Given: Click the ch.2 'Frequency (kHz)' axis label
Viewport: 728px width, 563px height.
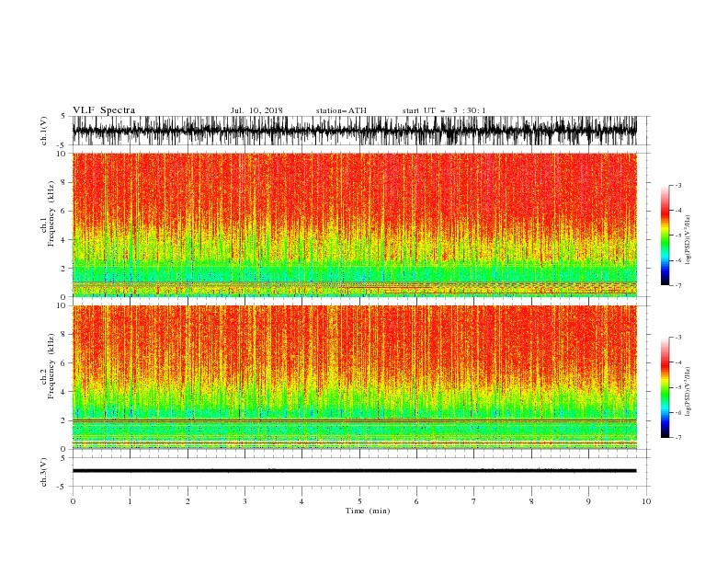Looking at the screenshot, I should [x=51, y=366].
